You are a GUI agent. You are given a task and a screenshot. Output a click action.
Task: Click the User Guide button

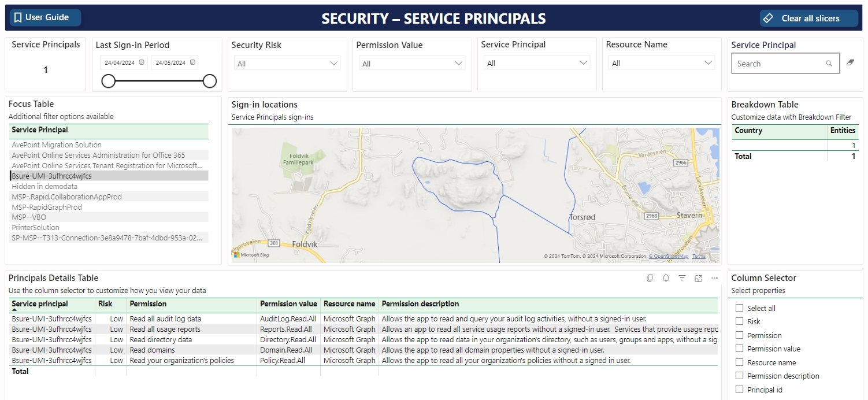[43, 18]
